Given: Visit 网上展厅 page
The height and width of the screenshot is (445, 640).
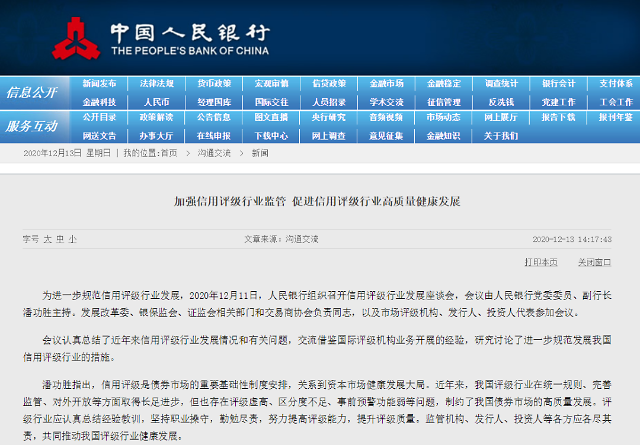Looking at the screenshot, I should (501, 118).
